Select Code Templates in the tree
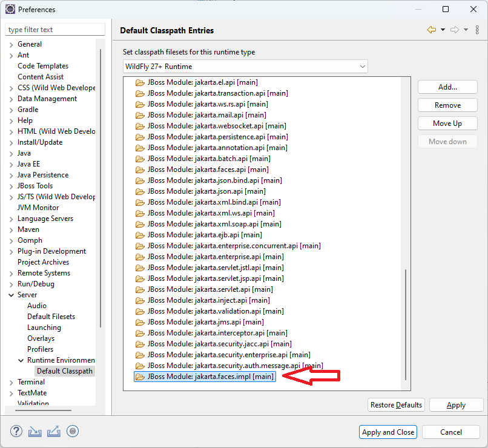Image resolution: width=488 pixels, height=448 pixels. click(x=43, y=66)
